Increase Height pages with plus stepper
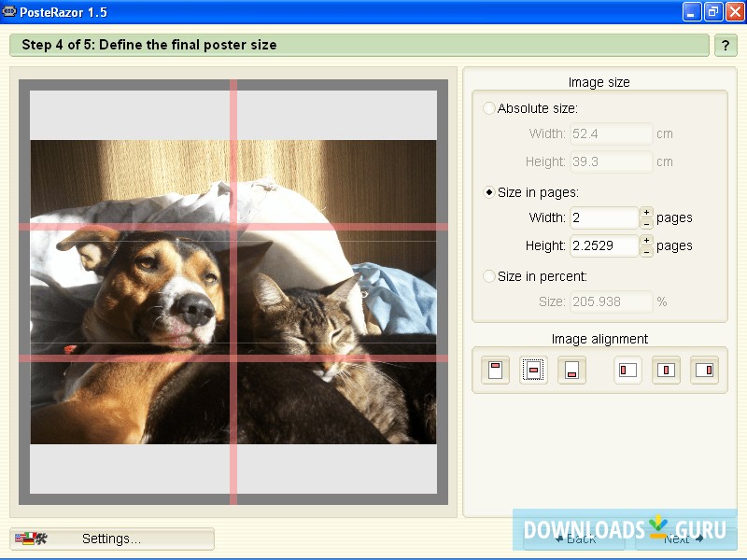Image resolution: width=747 pixels, height=560 pixels. [646, 240]
